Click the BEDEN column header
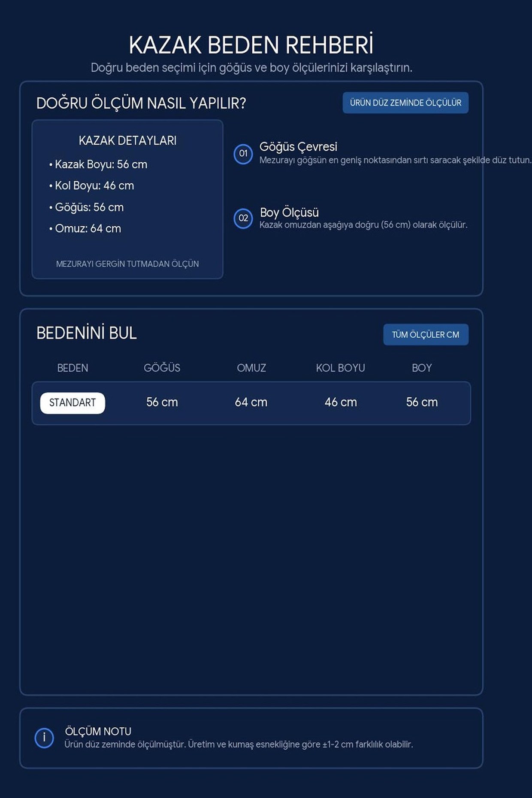The width and height of the screenshot is (532, 798). point(73,368)
